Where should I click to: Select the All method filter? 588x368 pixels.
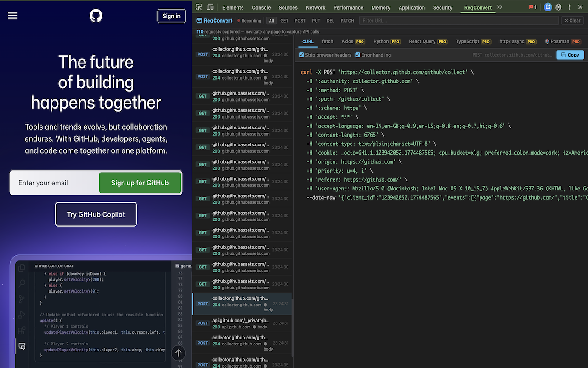click(271, 21)
